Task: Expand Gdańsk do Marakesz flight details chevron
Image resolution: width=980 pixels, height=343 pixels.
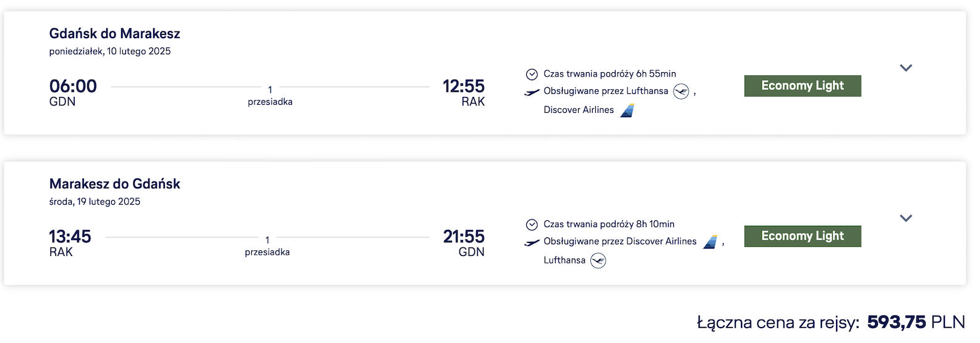Action: pyautogui.click(x=906, y=68)
